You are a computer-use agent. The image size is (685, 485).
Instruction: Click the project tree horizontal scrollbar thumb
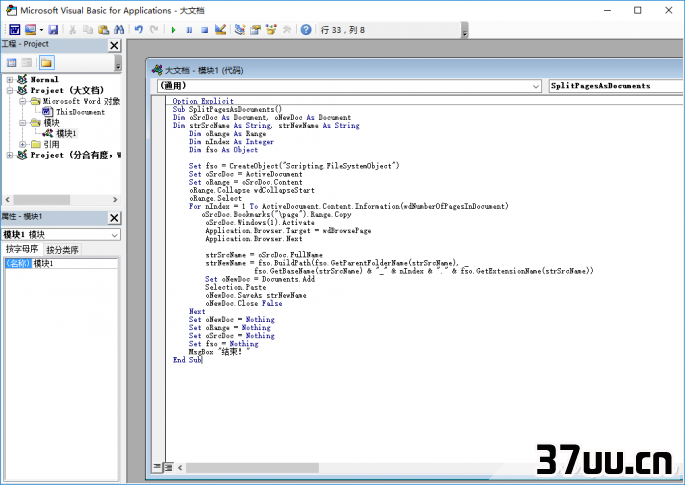[42, 200]
